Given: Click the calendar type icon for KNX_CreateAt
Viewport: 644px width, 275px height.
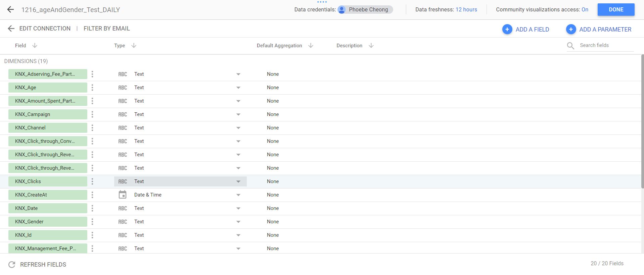Looking at the screenshot, I should pyautogui.click(x=123, y=195).
